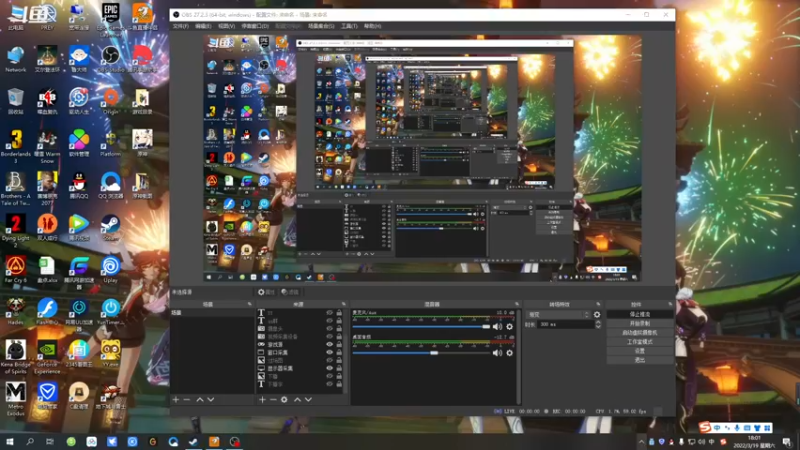Open settings gear for 桌面音频 mixer channel

[509, 353]
